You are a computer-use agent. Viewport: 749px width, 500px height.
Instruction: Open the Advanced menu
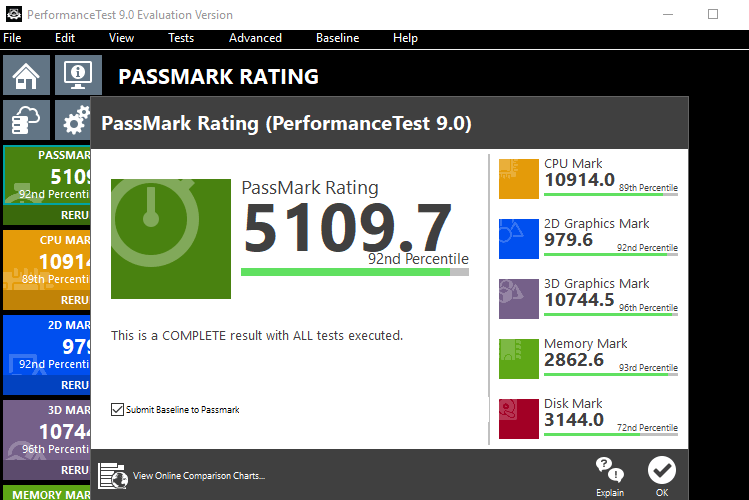[x=255, y=38]
